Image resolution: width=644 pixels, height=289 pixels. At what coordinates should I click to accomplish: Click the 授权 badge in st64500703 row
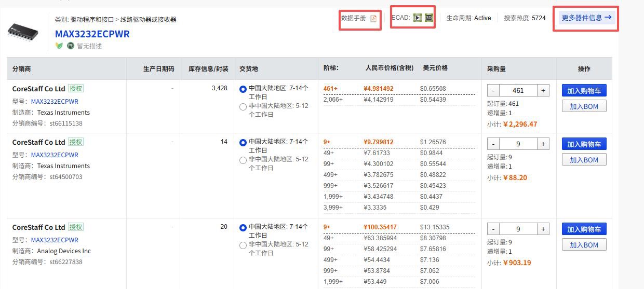76,142
